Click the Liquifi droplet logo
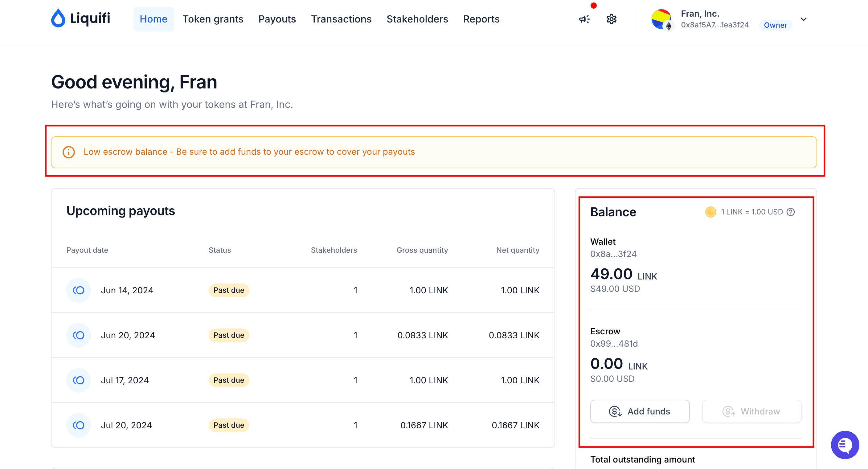868x469 pixels. 58,18
